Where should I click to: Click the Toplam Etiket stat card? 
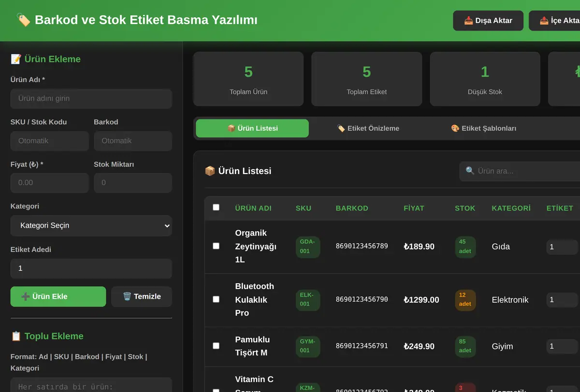tap(367, 79)
